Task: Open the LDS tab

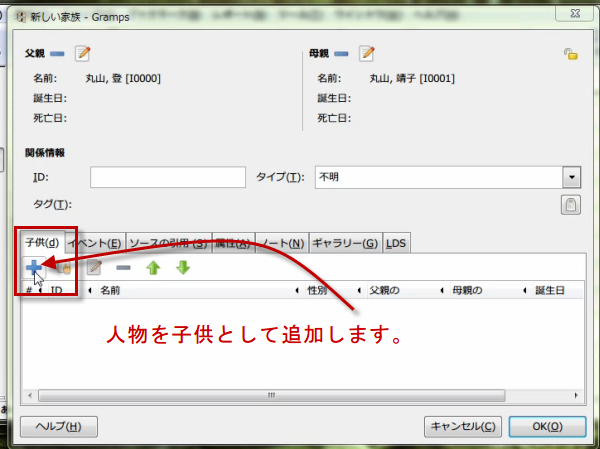Action: [x=396, y=243]
